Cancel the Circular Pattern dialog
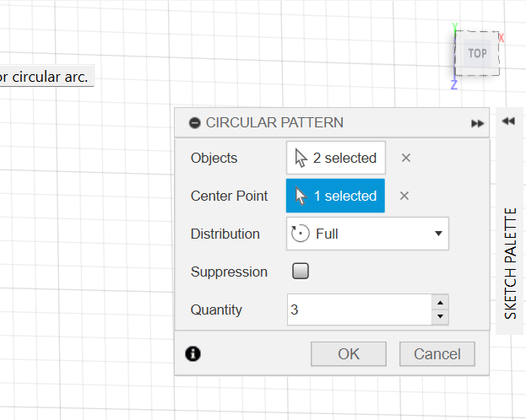This screenshot has height=420, width=526. [437, 353]
